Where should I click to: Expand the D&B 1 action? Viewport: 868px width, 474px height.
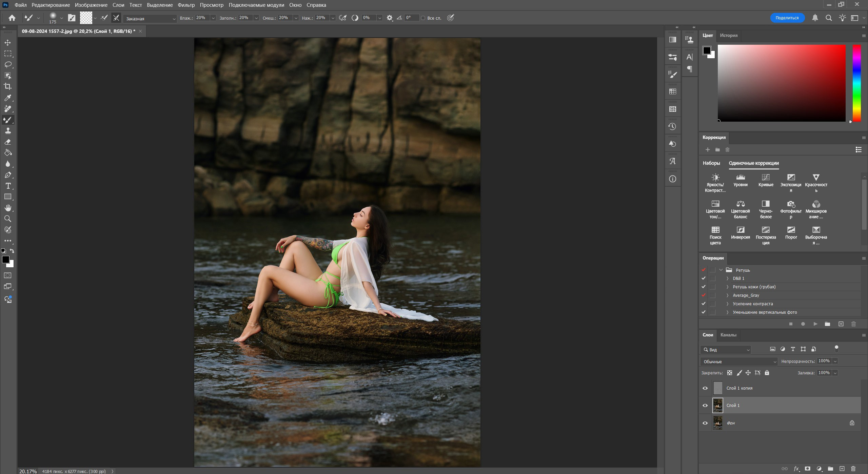(727, 279)
